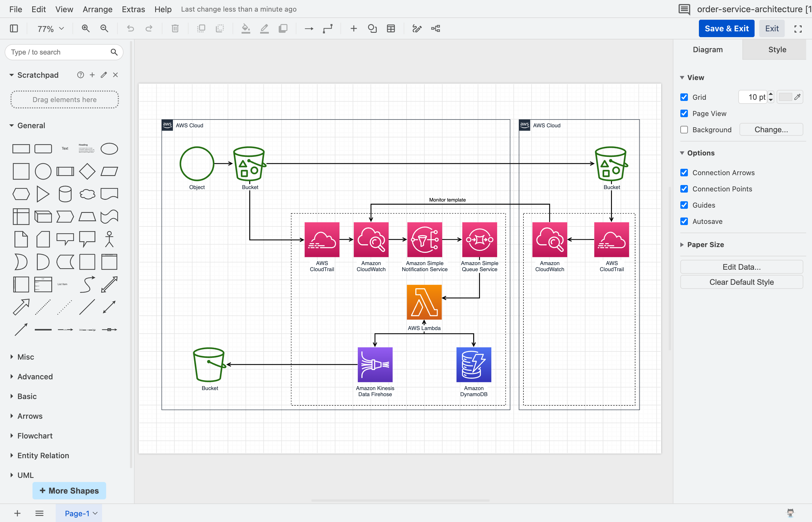Open the Edit menu
Viewport: 812px width, 522px height.
[x=39, y=9]
